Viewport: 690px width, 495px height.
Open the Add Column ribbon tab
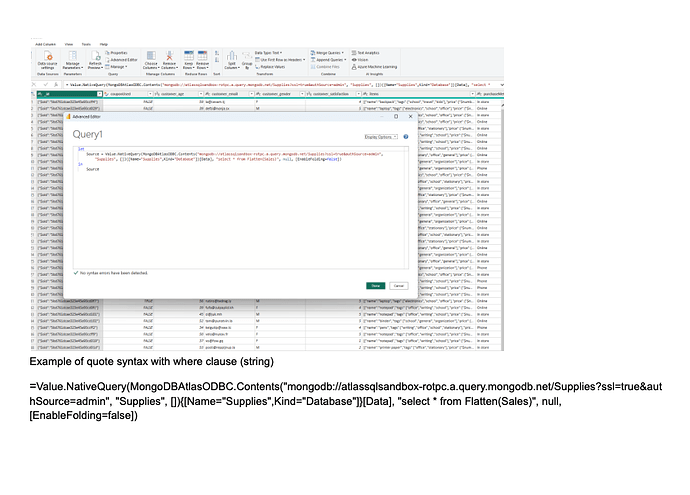tap(45, 44)
